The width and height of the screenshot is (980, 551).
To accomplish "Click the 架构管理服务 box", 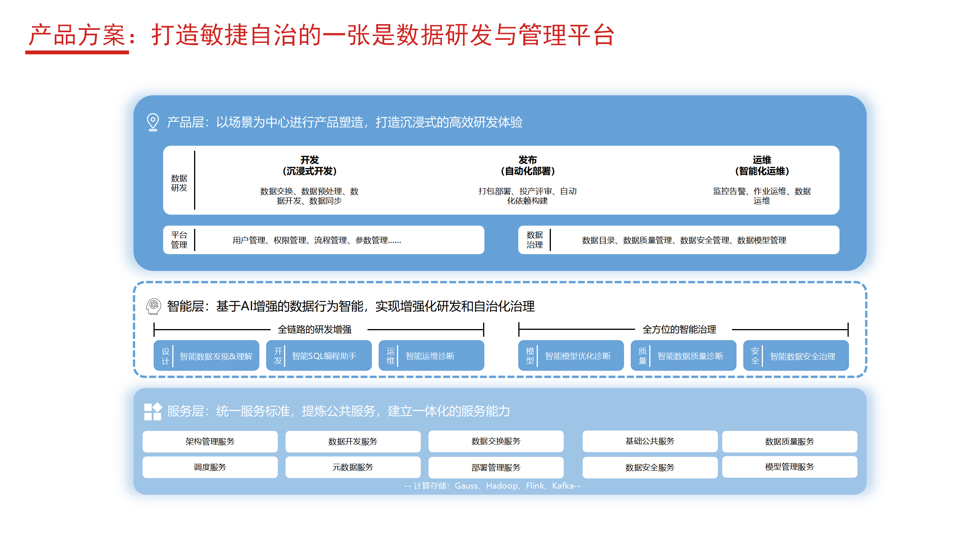I will [210, 442].
